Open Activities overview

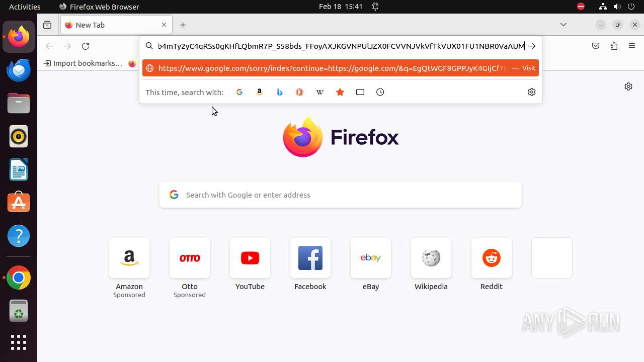coord(25,7)
